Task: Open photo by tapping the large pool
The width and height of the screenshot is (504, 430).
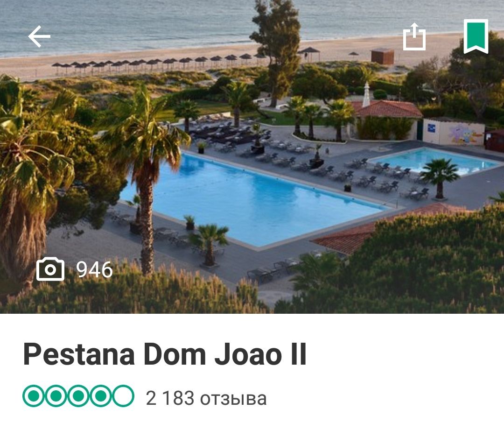Action: click(x=254, y=199)
